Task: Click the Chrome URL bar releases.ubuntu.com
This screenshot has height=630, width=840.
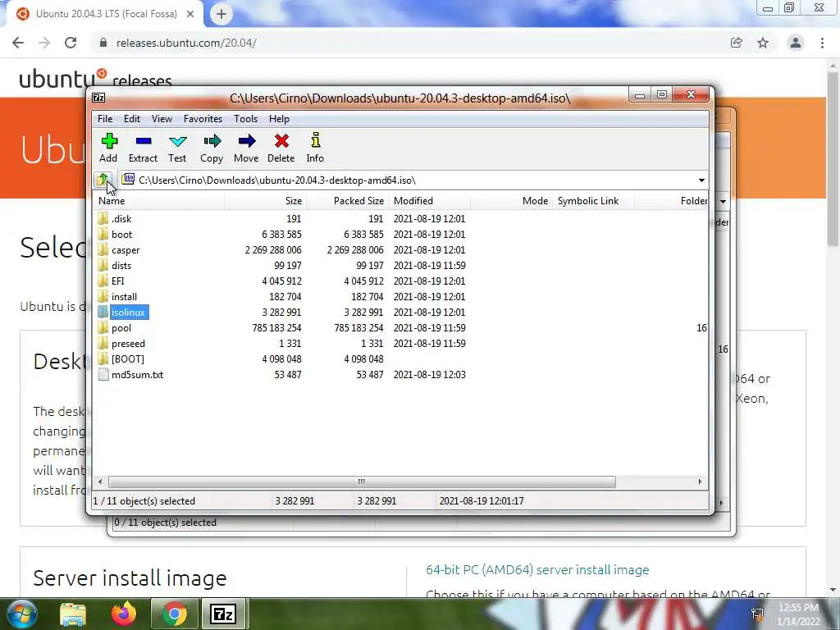Action: coord(186,43)
